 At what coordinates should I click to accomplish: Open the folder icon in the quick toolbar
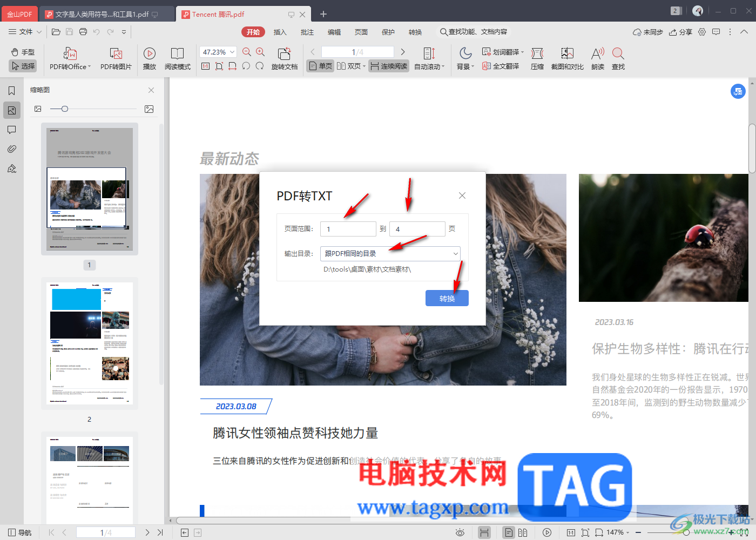[x=56, y=32]
